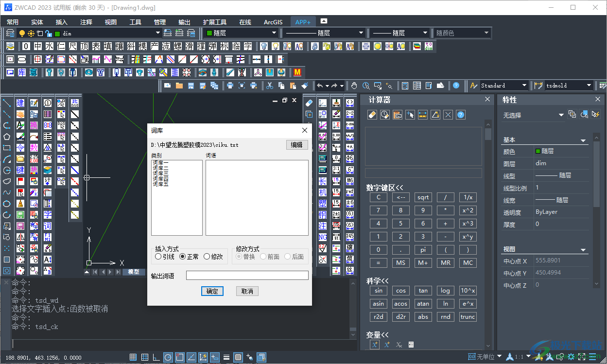The image size is (607, 364).
Task: Click the 输出词语 text input field
Action: pyautogui.click(x=247, y=276)
